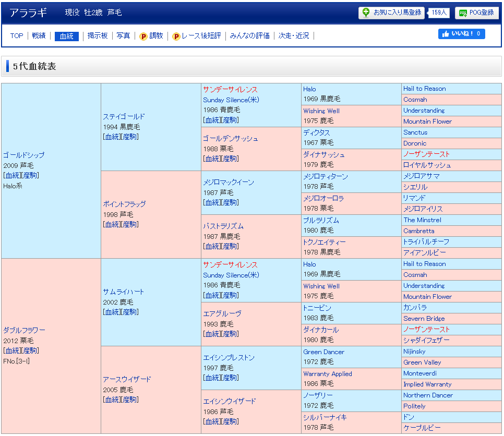The width and height of the screenshot is (504, 436).
Task: Open the 次走･近況 tab
Action: pyautogui.click(x=294, y=35)
